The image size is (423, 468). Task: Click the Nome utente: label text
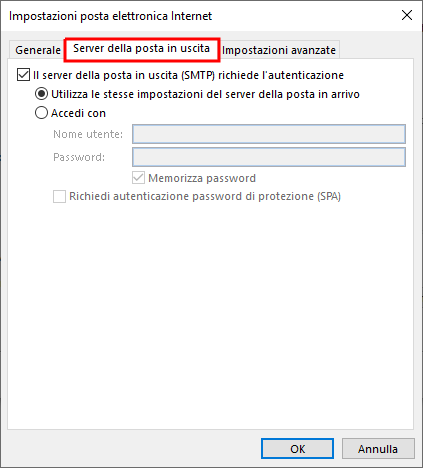[88, 134]
